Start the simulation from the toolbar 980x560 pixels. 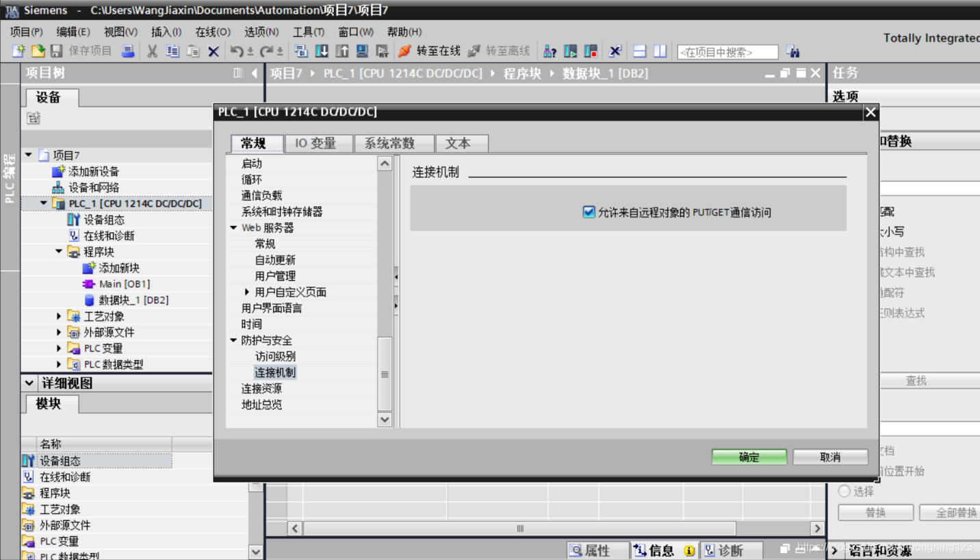point(361,51)
